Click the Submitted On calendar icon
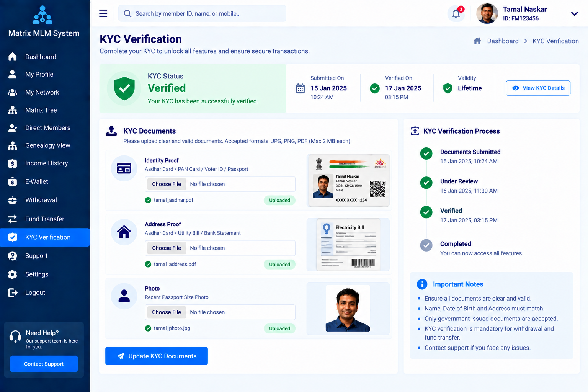This screenshot has height=392, width=588. pos(300,88)
